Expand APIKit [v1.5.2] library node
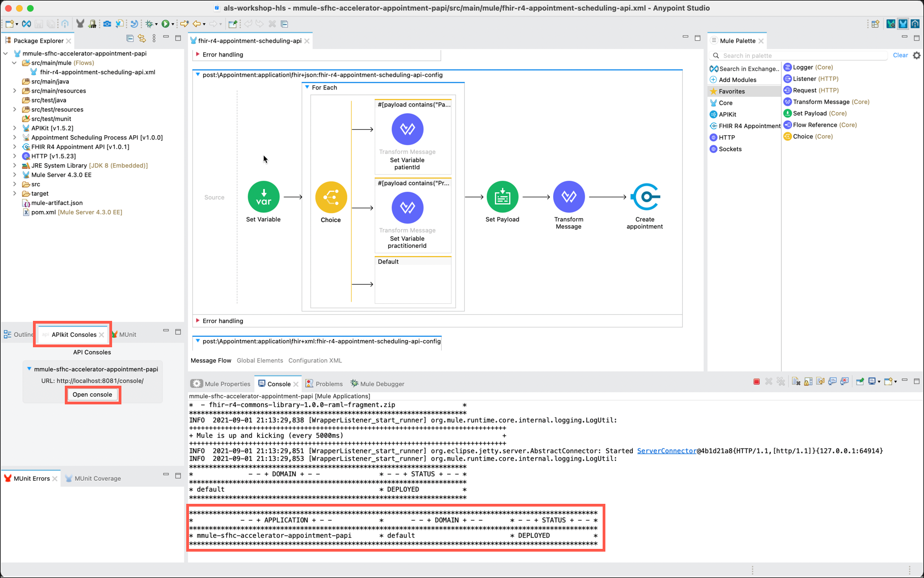924x578 pixels. (x=14, y=128)
